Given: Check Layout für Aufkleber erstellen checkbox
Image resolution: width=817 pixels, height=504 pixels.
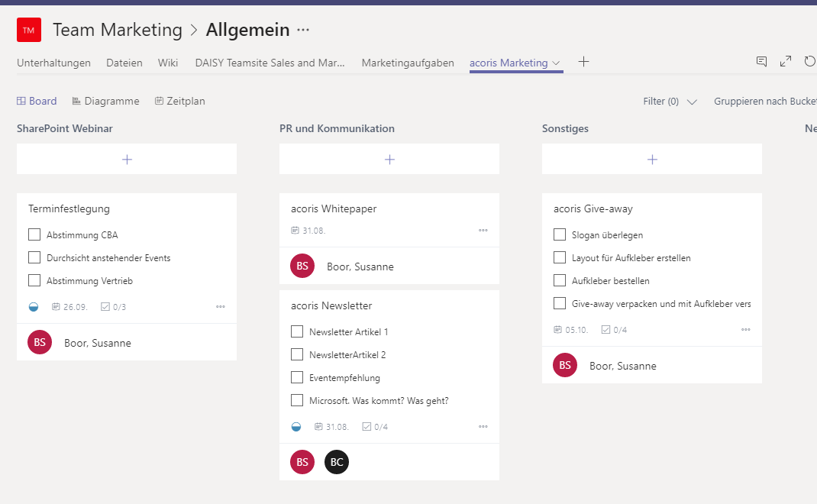Looking at the screenshot, I should point(560,257).
